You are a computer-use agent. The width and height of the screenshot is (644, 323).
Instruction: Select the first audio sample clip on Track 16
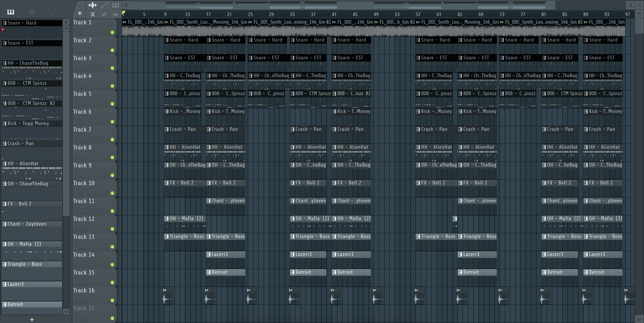[x=168, y=296]
